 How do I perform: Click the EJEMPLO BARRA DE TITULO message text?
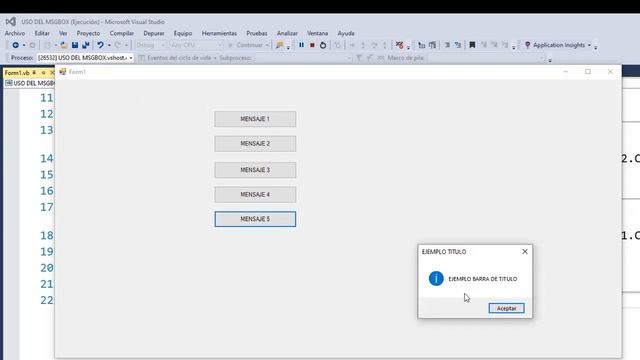(482, 279)
